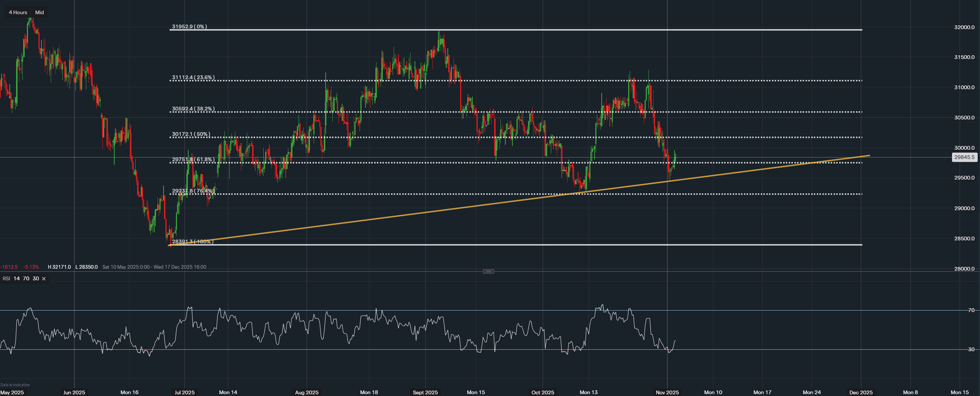This screenshot has height=396, width=980.
Task: Open the 4 Hours timeframe selector
Action: pyautogui.click(x=18, y=13)
